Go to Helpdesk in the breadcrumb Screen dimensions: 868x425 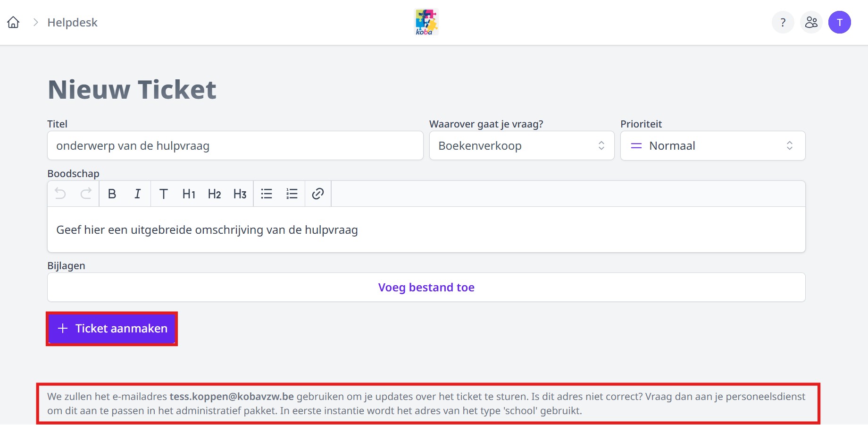tap(72, 22)
